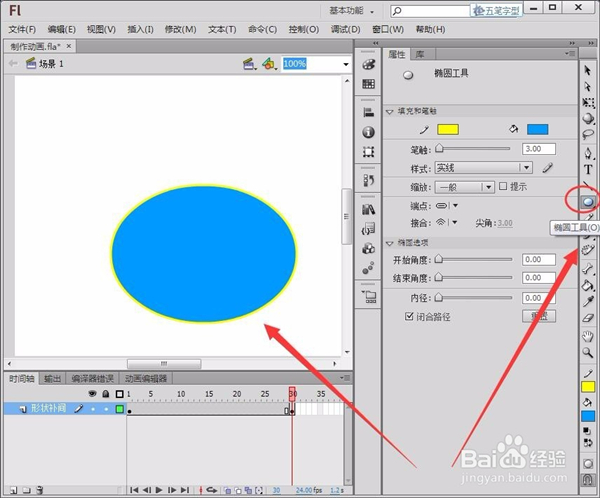Switch to the 输出 tab
Screen dimensions: 600x498
pos(52,379)
